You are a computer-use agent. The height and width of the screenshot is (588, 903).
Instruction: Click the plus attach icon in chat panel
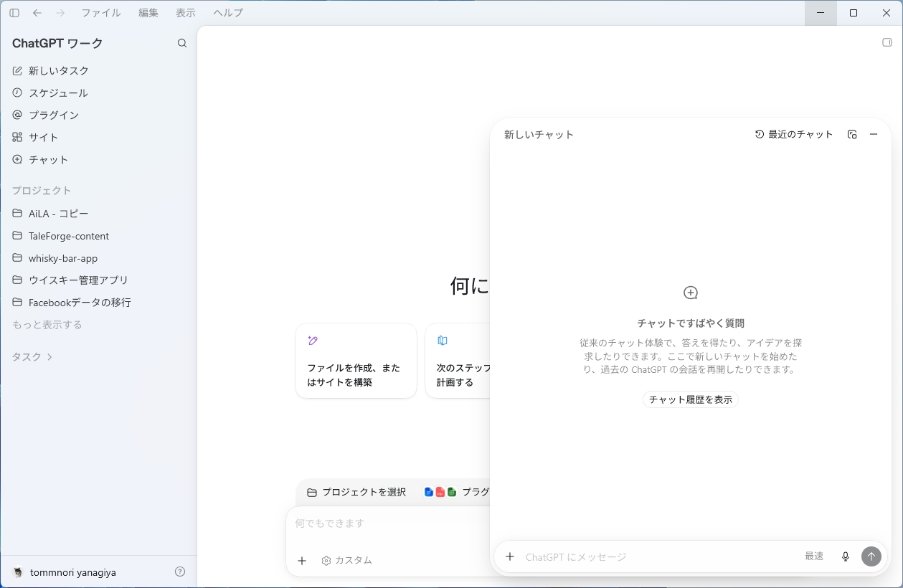[x=510, y=556]
